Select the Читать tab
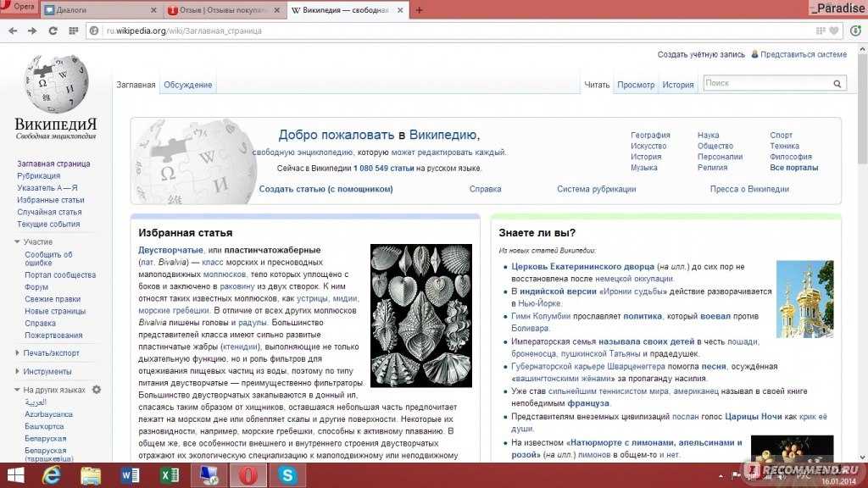This screenshot has width=868, height=488. pos(597,85)
